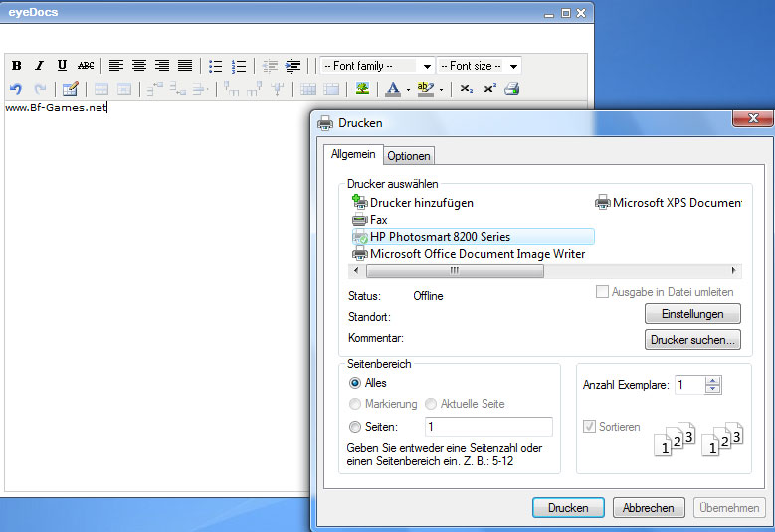
Task: Apply italic formatting
Action: click(x=39, y=66)
